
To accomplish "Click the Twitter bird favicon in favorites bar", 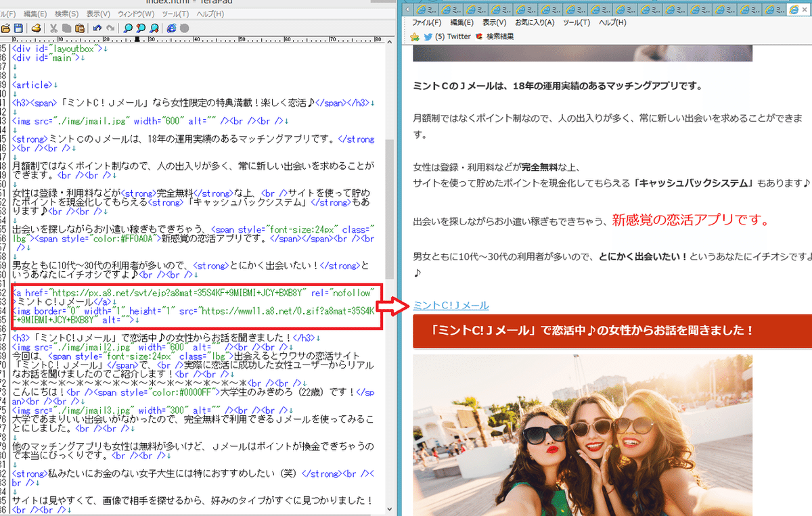I will tap(428, 37).
